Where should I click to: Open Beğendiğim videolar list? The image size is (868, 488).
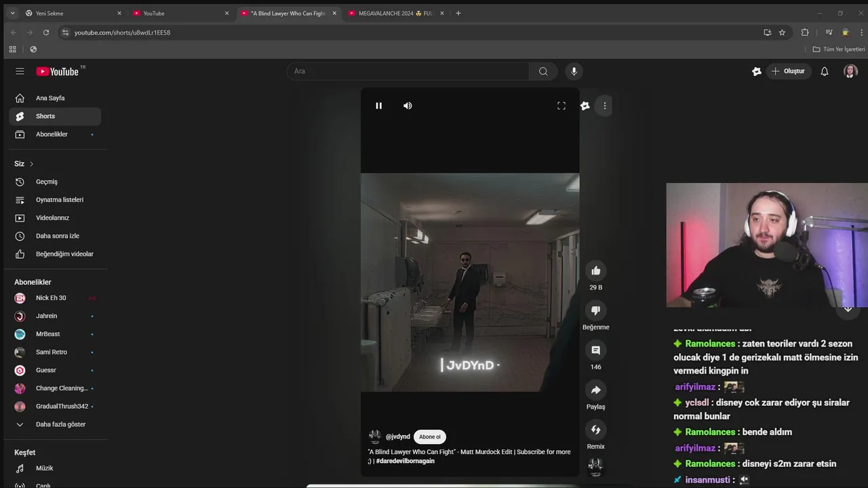coord(55,254)
